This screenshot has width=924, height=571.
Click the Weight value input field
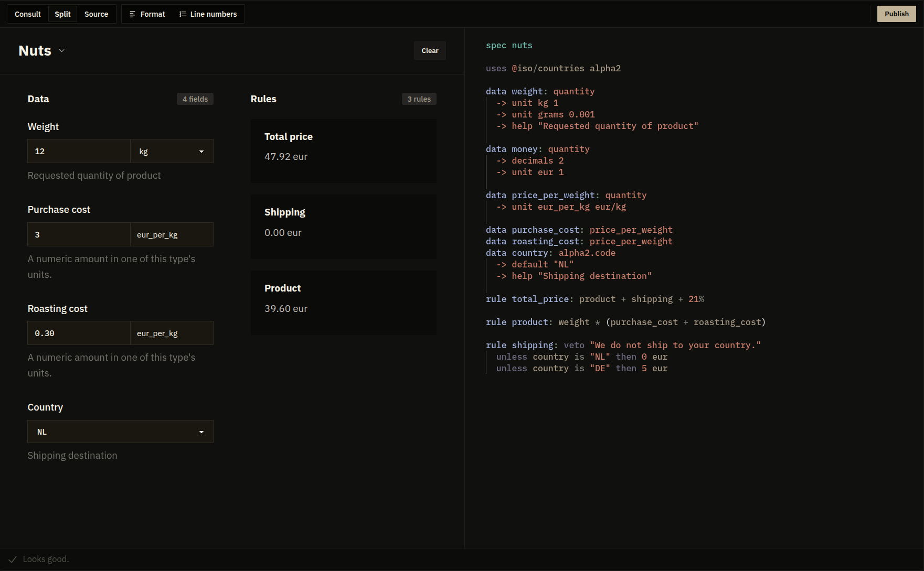79,151
